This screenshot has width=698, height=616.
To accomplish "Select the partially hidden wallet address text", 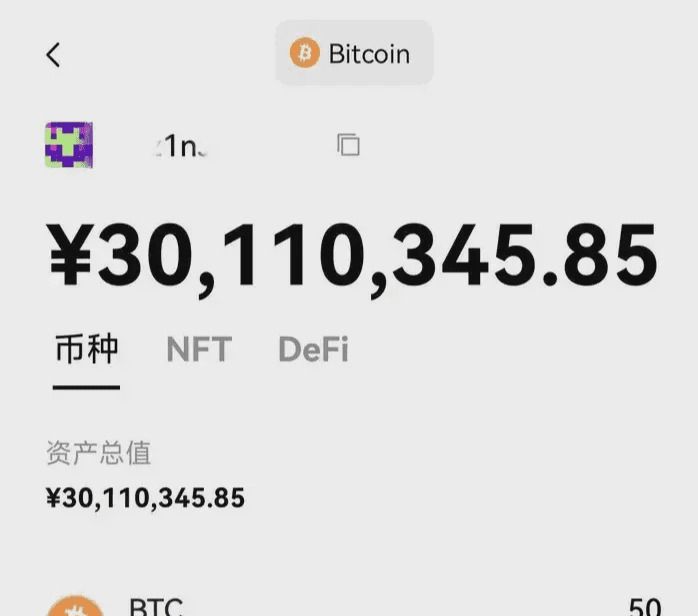I will click(x=181, y=146).
